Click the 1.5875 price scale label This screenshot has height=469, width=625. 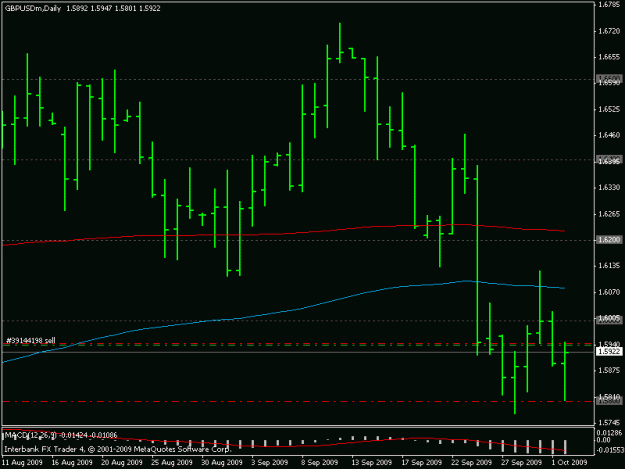coord(609,370)
